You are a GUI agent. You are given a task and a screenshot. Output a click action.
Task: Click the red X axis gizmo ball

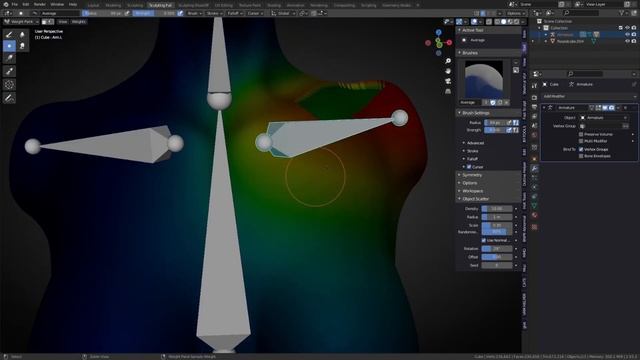click(x=449, y=42)
